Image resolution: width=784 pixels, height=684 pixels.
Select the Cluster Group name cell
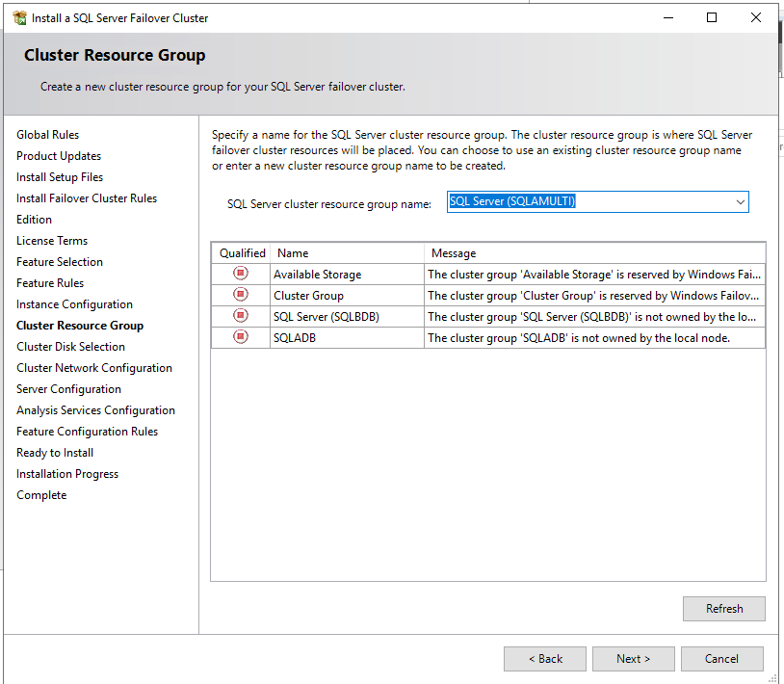tap(347, 296)
